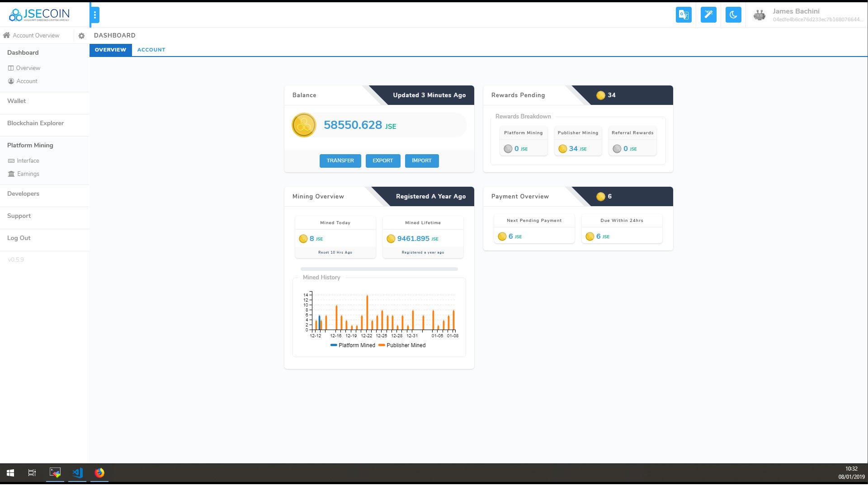Open the Windows Start menu
The image size is (868, 486).
[x=10, y=473]
